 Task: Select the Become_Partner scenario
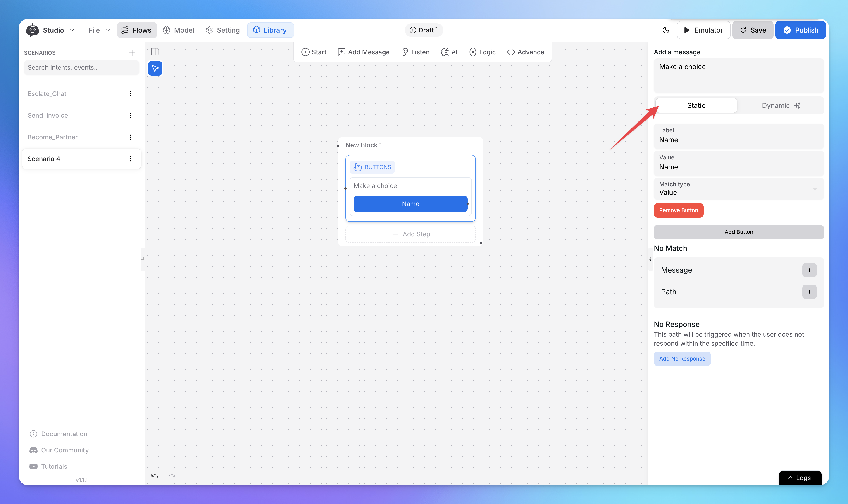point(53,137)
